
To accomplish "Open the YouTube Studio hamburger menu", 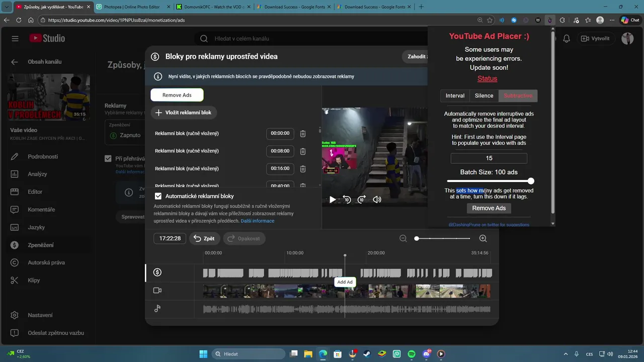I will pos(15,39).
